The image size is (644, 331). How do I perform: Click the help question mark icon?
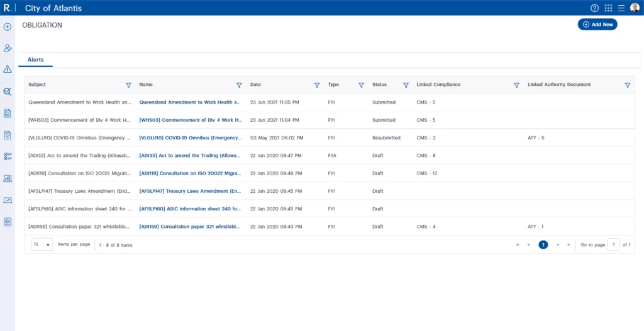tap(594, 8)
